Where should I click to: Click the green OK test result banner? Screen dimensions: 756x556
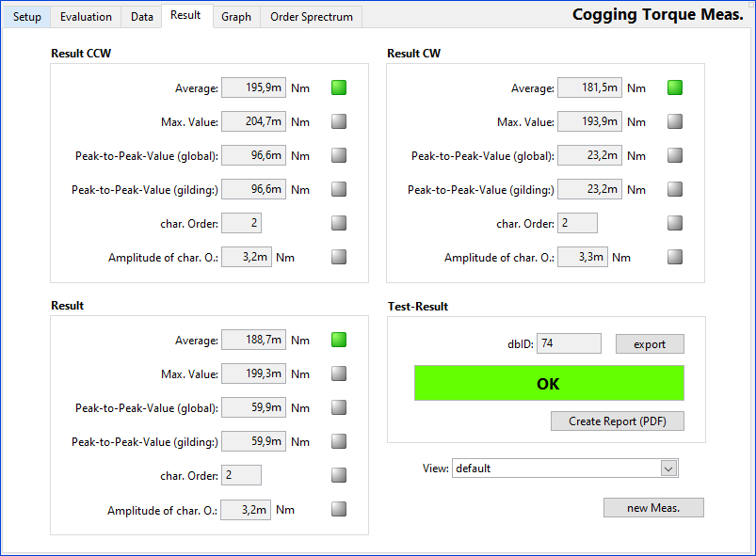[x=549, y=383]
